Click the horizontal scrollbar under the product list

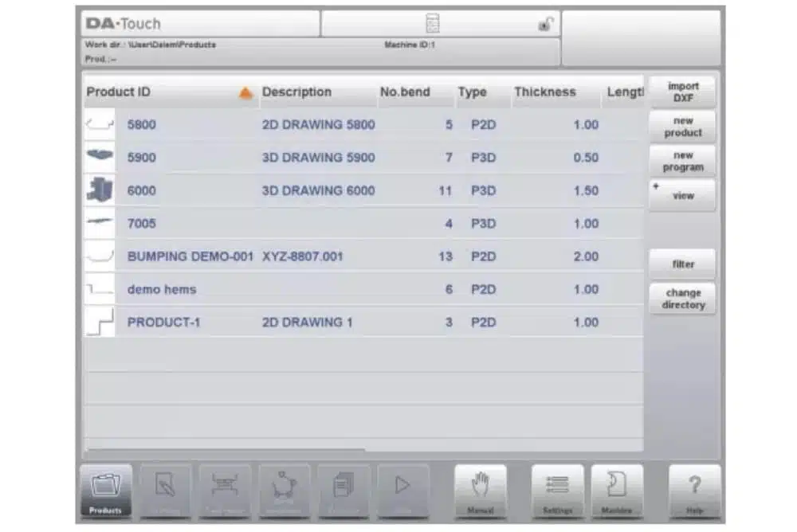(226, 450)
